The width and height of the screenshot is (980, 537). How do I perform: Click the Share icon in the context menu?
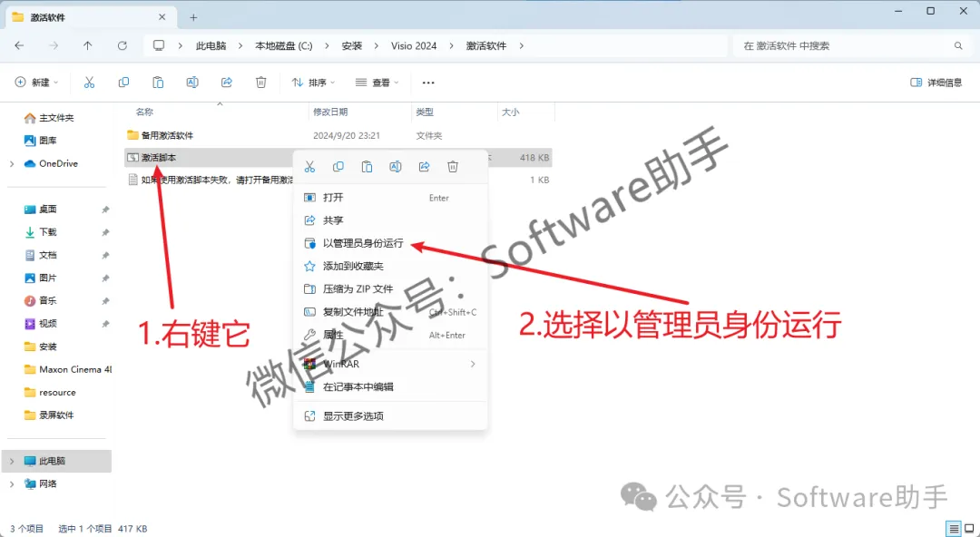pyautogui.click(x=425, y=166)
